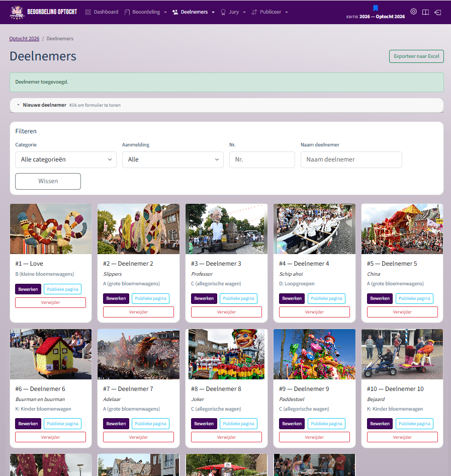Expand the Nieuwe deelnemer form
This screenshot has height=476, width=451.
(227, 105)
